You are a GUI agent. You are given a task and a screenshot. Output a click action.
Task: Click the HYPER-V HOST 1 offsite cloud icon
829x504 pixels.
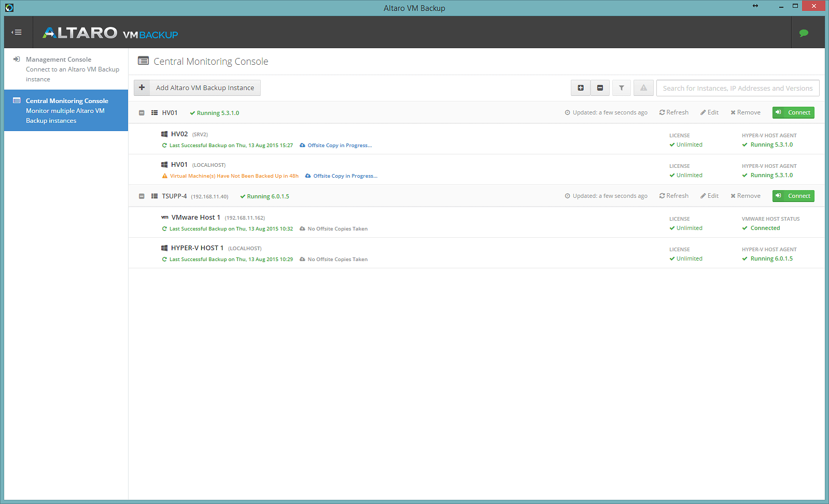click(x=302, y=260)
